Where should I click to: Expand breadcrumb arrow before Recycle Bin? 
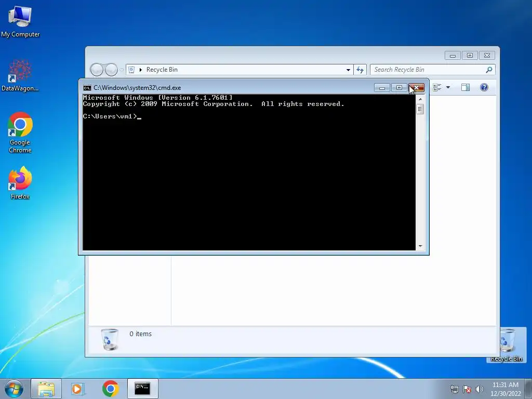140,70
